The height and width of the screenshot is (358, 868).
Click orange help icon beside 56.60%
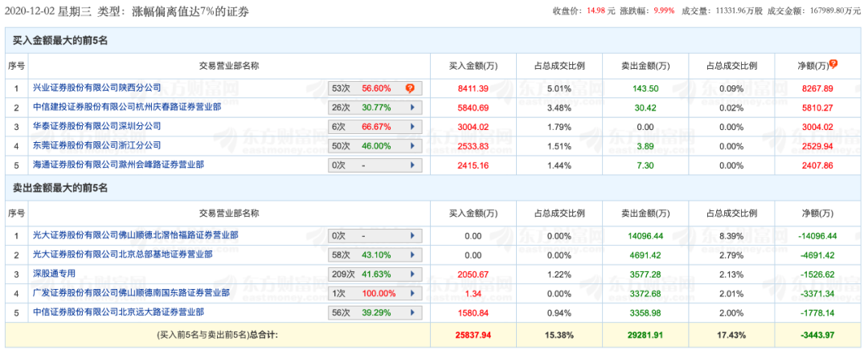[x=409, y=88]
